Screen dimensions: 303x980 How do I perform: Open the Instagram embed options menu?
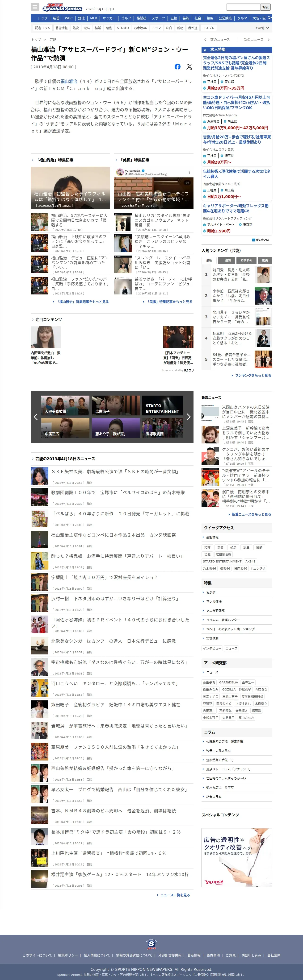189,172
